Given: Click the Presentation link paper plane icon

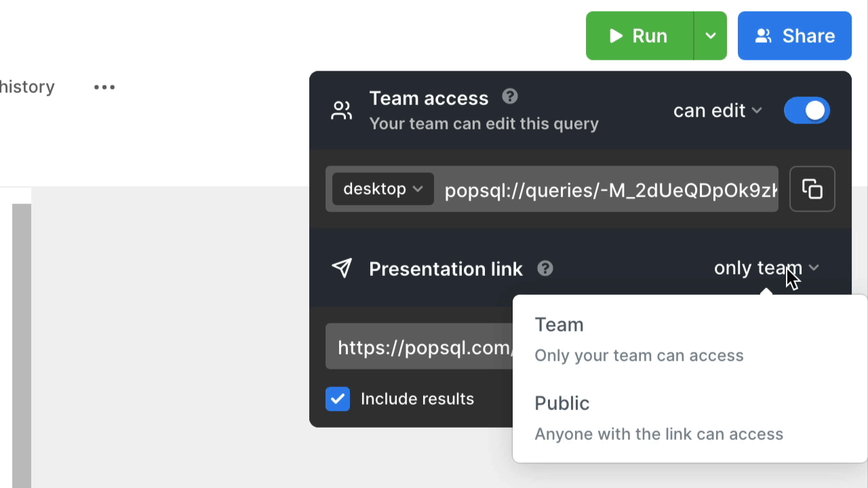Looking at the screenshot, I should pos(342,268).
